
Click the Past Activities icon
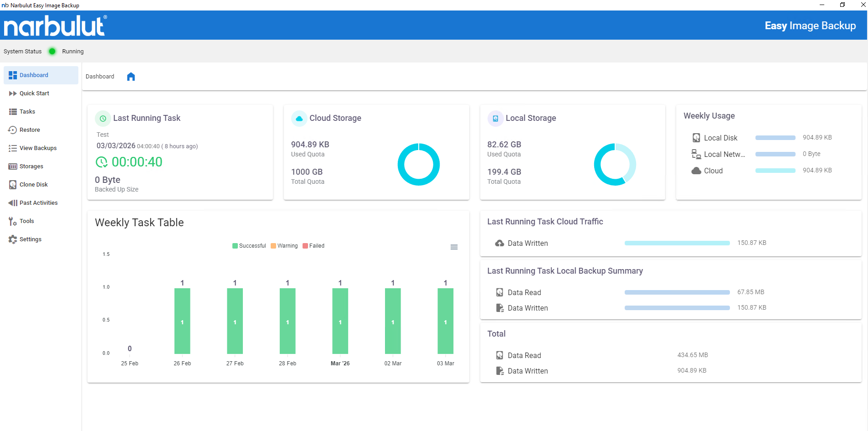tap(13, 203)
